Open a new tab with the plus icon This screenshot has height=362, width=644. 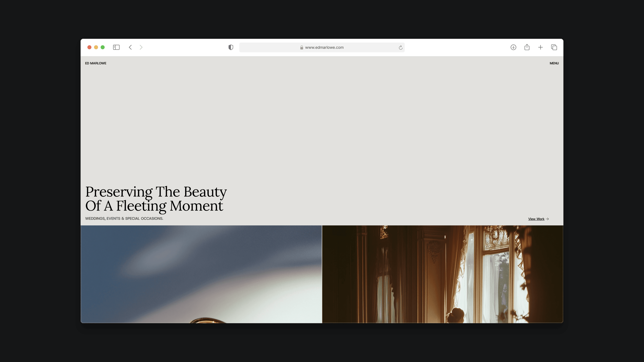(540, 47)
